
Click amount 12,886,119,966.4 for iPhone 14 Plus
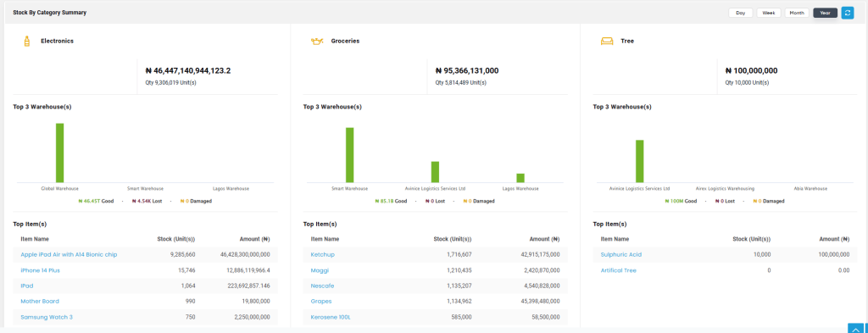click(x=248, y=270)
